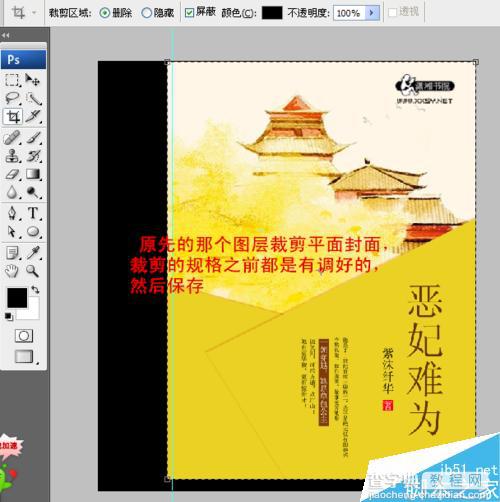
Task: Select the Hand tool
Action: tap(12, 271)
